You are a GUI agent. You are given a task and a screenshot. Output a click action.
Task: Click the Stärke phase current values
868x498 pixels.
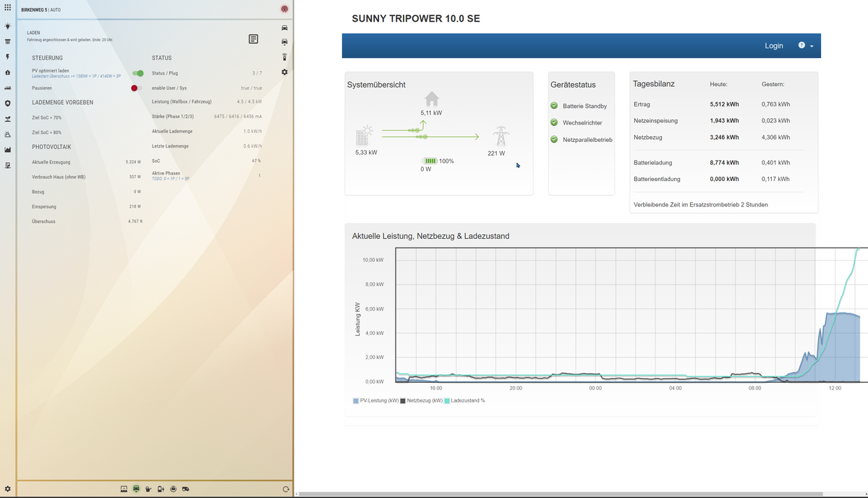238,117
